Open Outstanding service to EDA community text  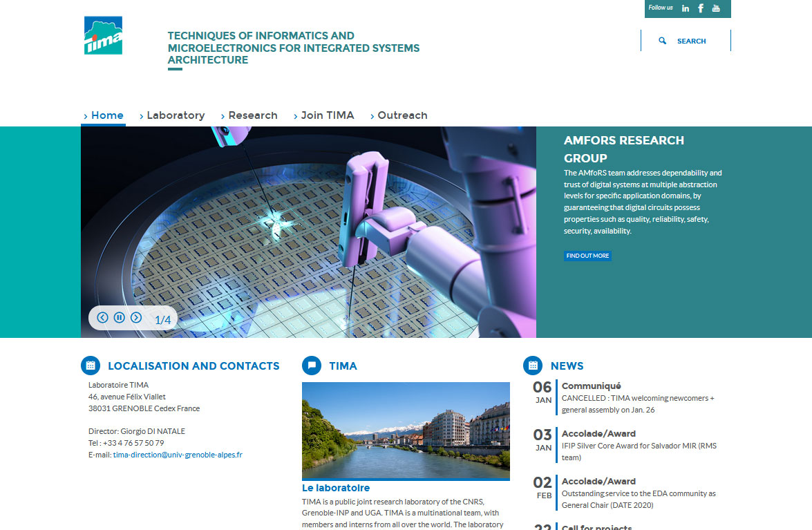(x=639, y=500)
